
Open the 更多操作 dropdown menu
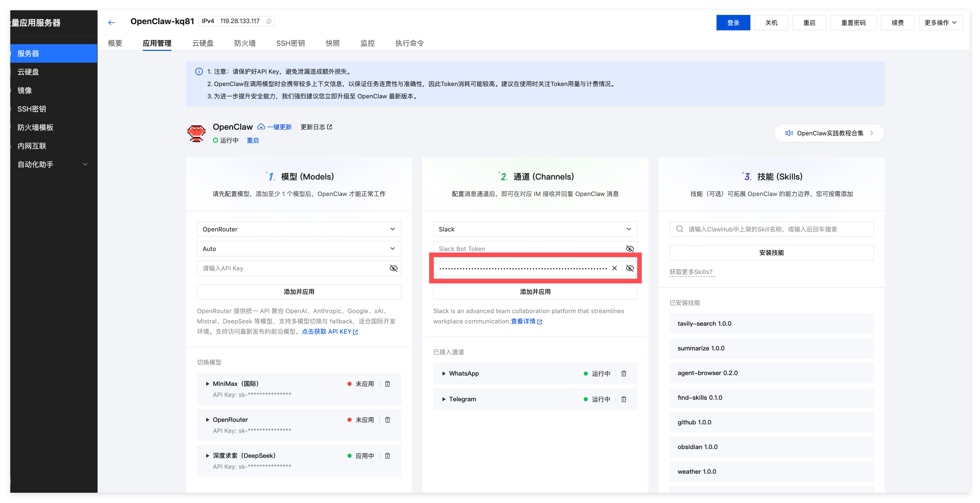point(940,23)
